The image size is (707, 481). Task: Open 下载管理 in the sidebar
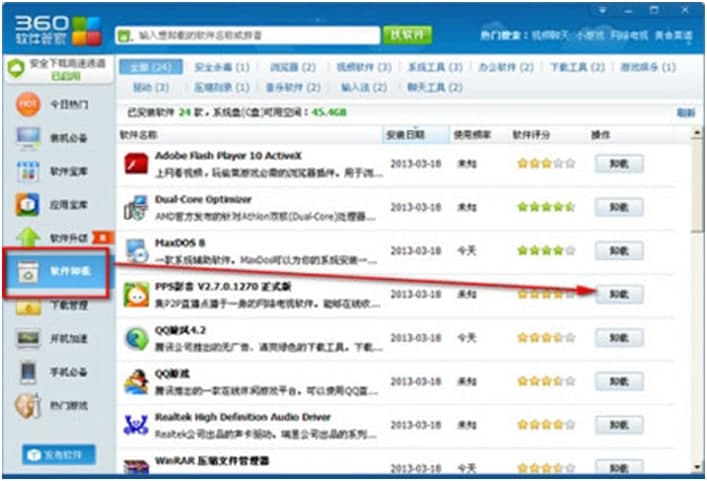[52, 306]
